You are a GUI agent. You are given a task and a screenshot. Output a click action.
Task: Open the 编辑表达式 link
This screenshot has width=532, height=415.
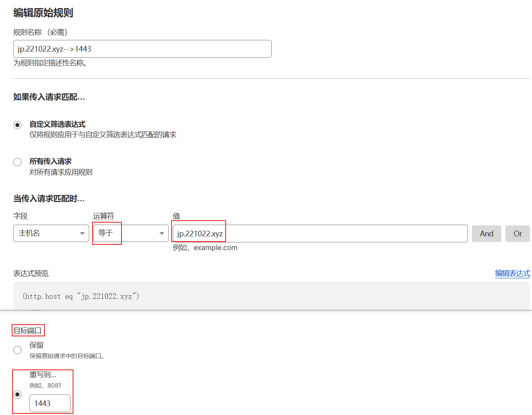point(512,273)
